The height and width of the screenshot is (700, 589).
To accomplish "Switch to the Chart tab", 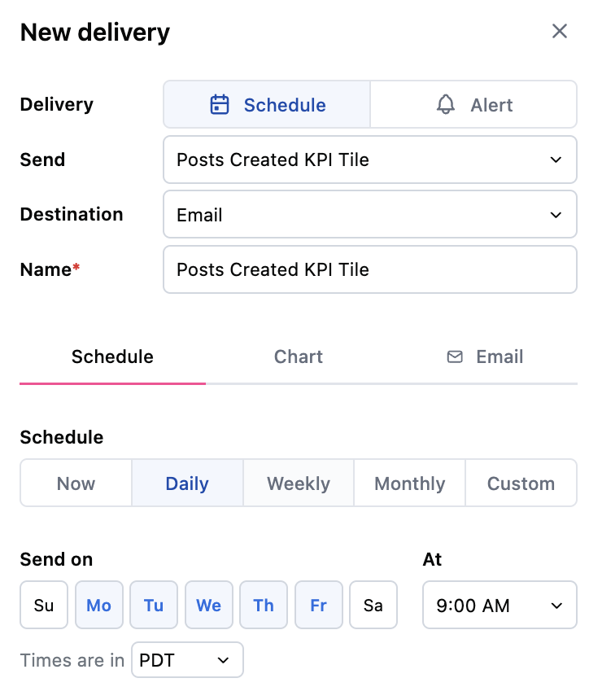I will tap(298, 357).
